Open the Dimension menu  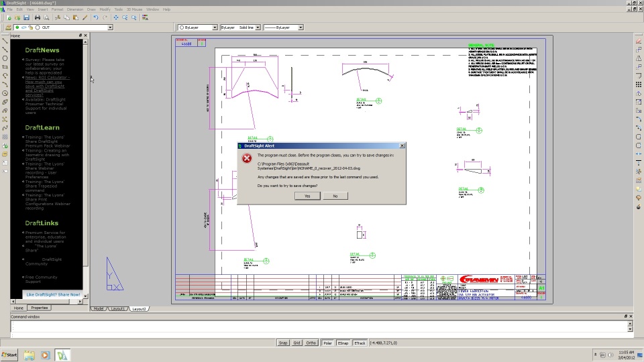tap(74, 9)
